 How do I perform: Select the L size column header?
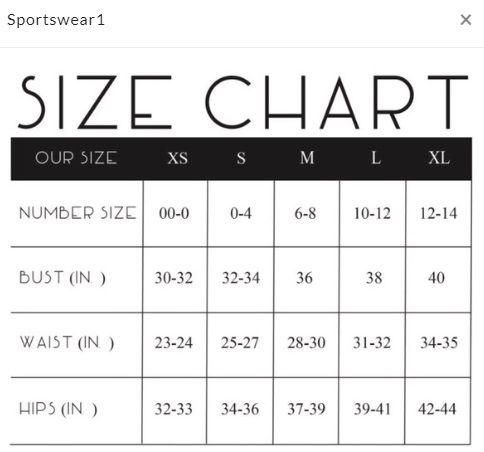[376, 158]
